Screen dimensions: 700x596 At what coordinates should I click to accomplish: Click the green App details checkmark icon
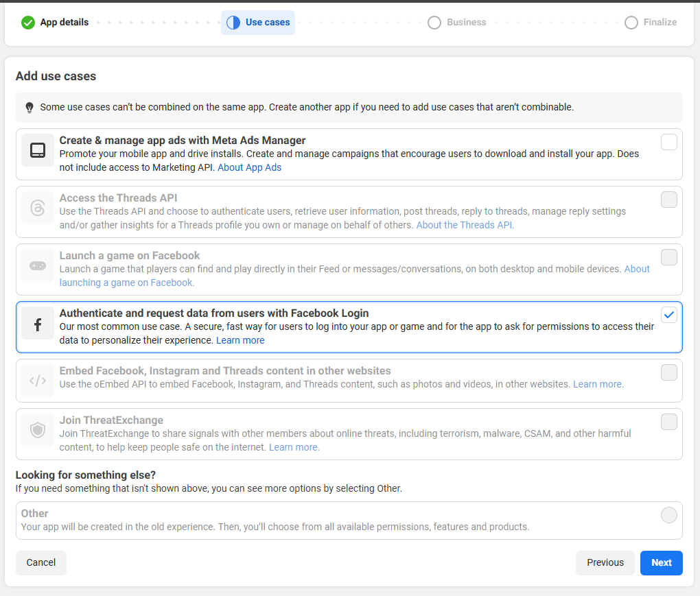click(x=27, y=23)
